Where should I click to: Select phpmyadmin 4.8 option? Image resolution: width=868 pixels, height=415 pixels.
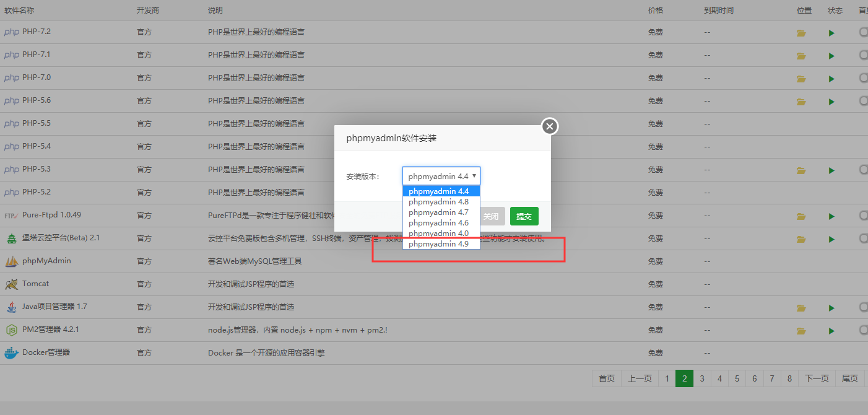[441, 202]
